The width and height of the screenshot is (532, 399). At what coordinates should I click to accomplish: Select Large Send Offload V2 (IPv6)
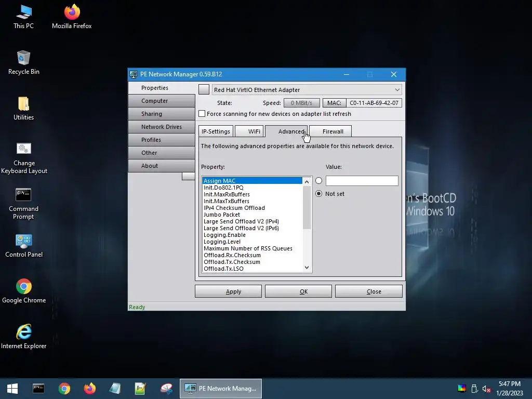click(x=252, y=229)
